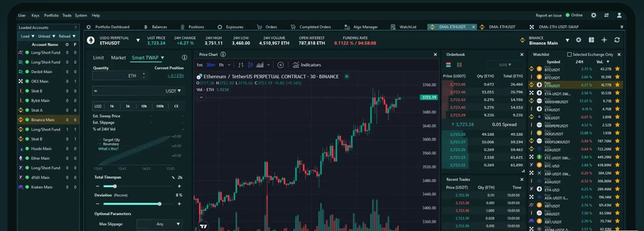Toggle the favorite star for SOLUSDT
The width and height of the screenshot is (644, 231).
click(x=617, y=117)
